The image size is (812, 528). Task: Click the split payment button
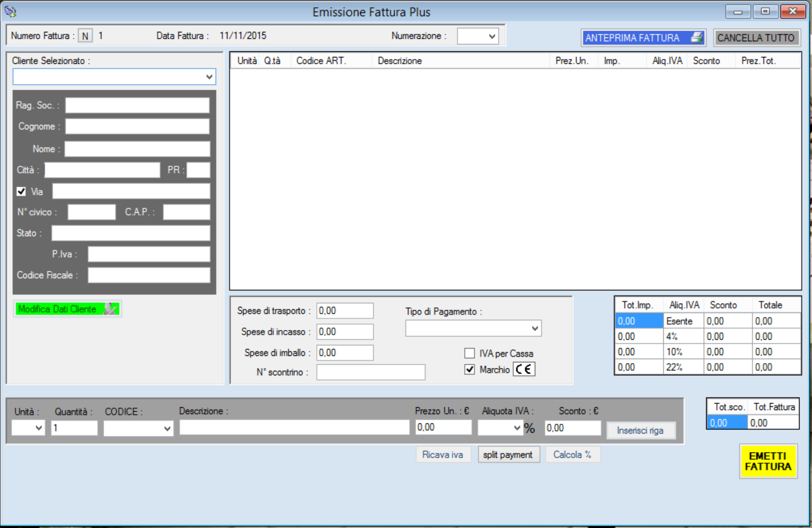point(507,455)
